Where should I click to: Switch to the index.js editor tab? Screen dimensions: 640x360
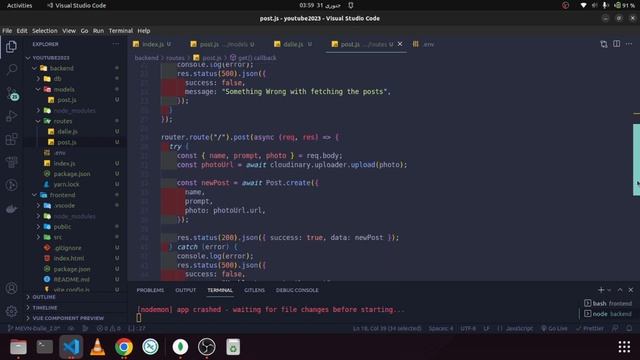pos(153,44)
